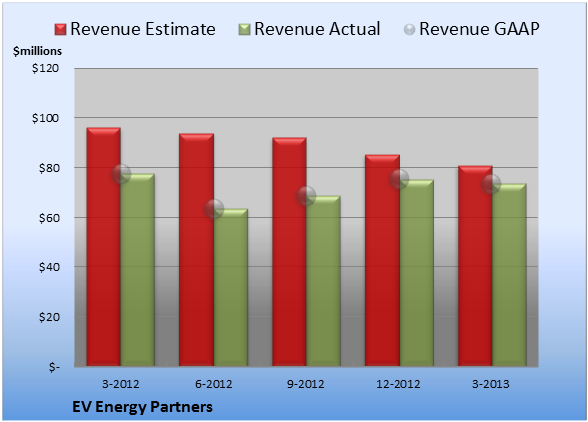588x422 pixels.
Task: Click the '$-' zero axis label
Action: tap(54, 367)
